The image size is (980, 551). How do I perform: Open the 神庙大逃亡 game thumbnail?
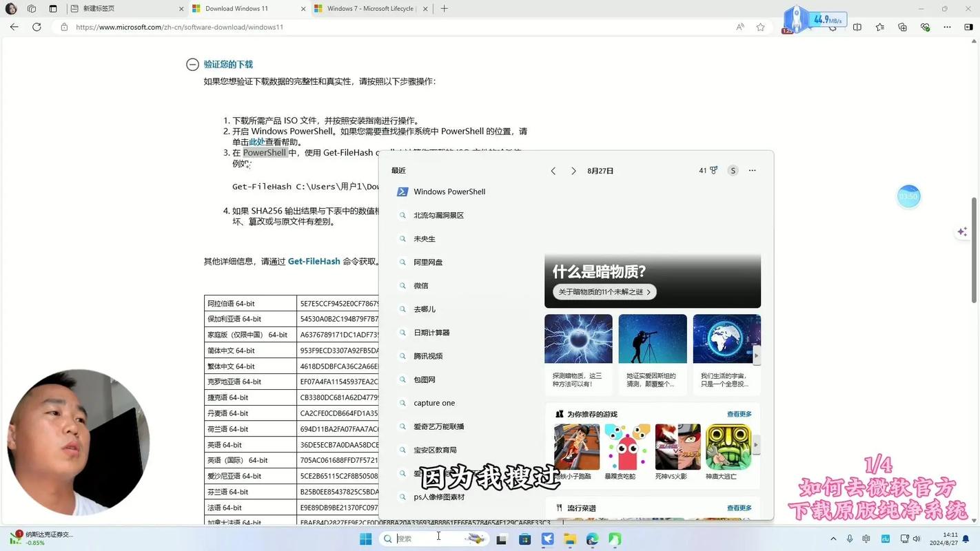pyautogui.click(x=729, y=447)
